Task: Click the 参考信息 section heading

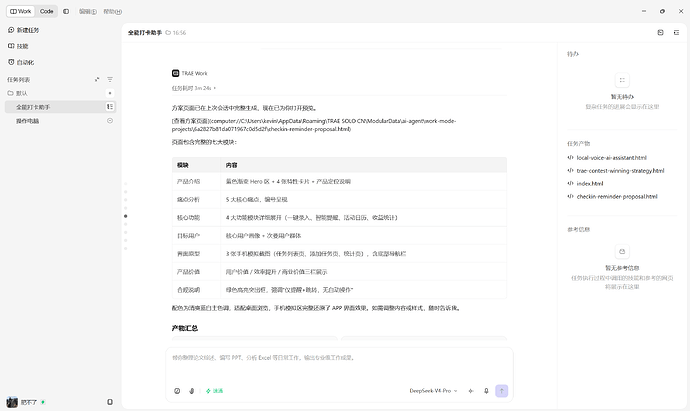Action: click(x=578, y=229)
